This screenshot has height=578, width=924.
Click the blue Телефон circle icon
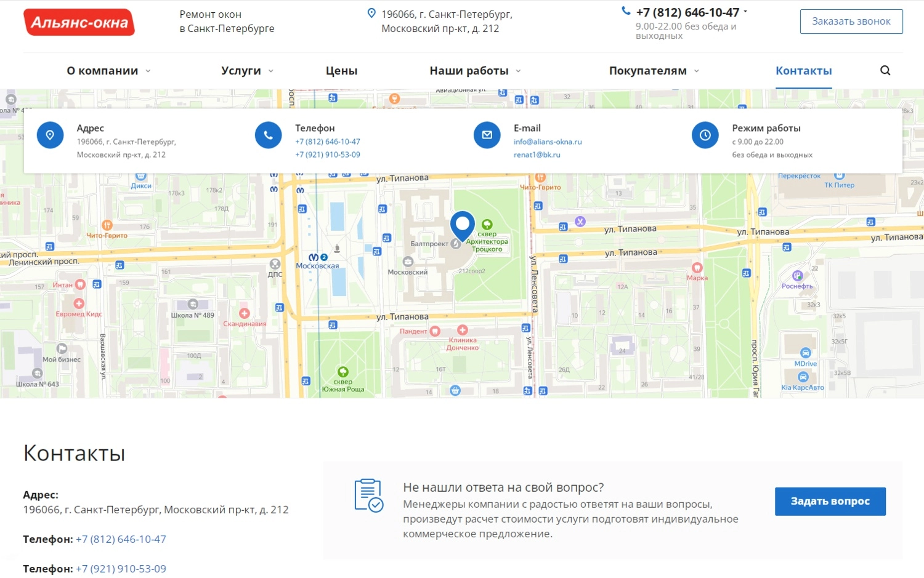click(269, 135)
